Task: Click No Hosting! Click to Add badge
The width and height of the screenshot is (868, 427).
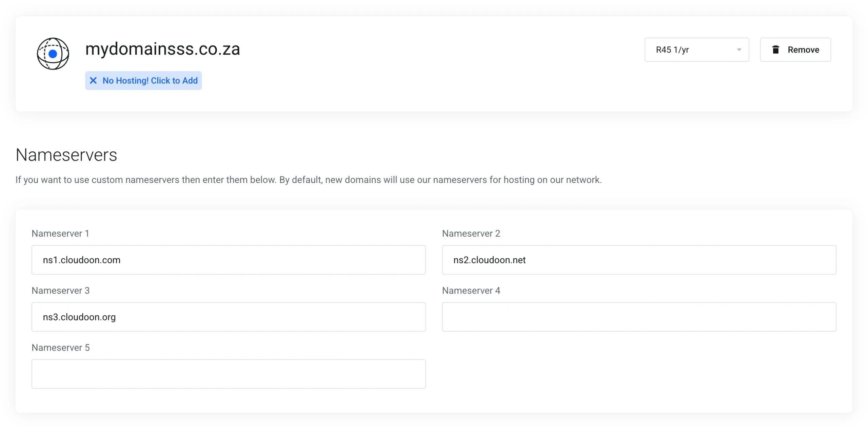Action: point(143,80)
